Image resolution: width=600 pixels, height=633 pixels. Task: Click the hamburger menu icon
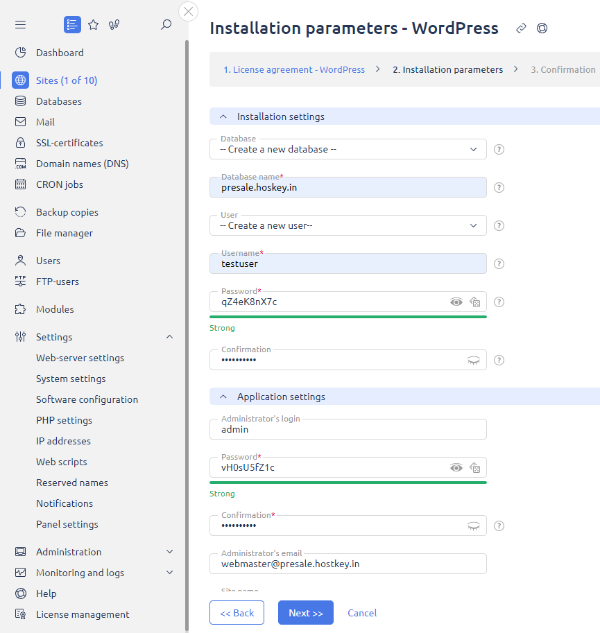click(x=20, y=24)
